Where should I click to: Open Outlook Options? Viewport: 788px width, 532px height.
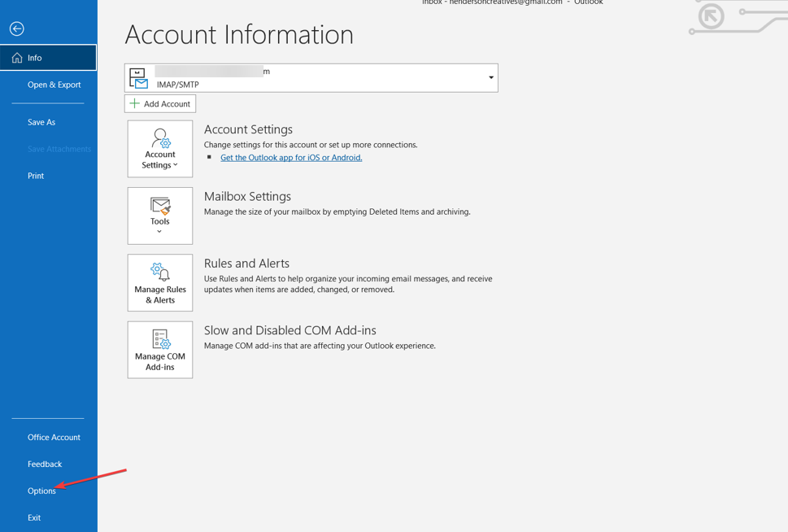coord(41,491)
